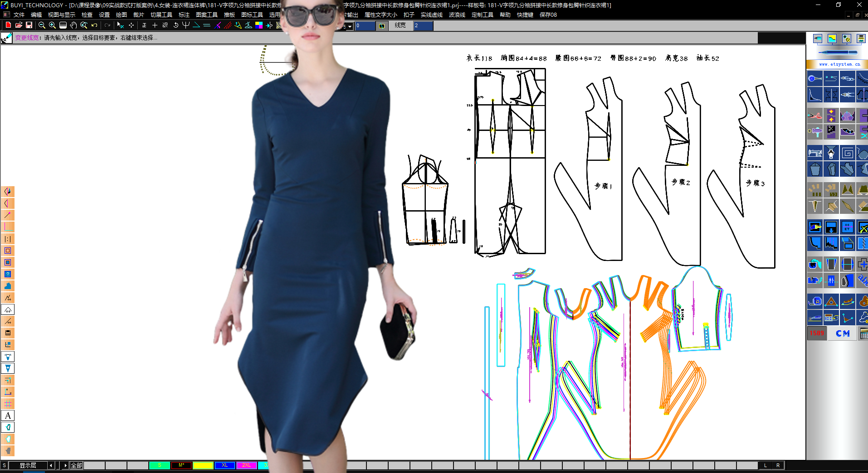
Task: Click the grid hash icon in left toolbar
Action: point(8,404)
